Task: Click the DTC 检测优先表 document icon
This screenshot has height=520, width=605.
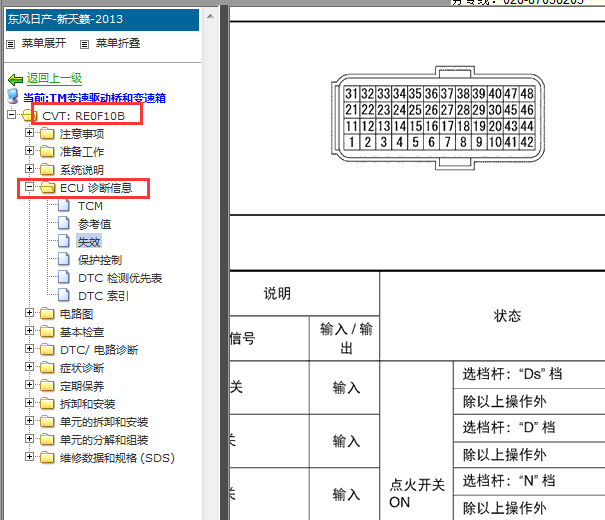Action: coord(64,277)
